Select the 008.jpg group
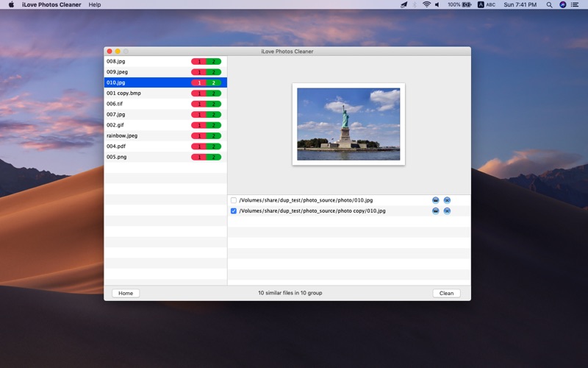The height and width of the screenshot is (368, 588). pos(165,61)
